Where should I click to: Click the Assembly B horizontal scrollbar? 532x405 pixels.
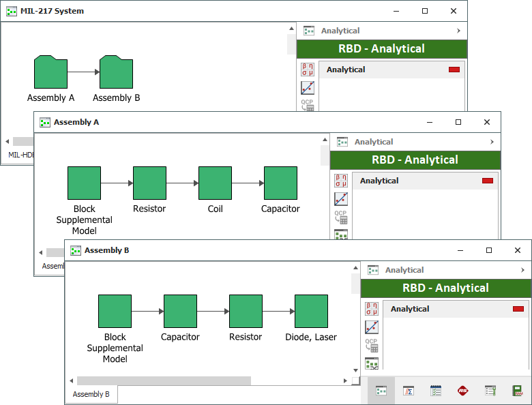[x=164, y=380]
